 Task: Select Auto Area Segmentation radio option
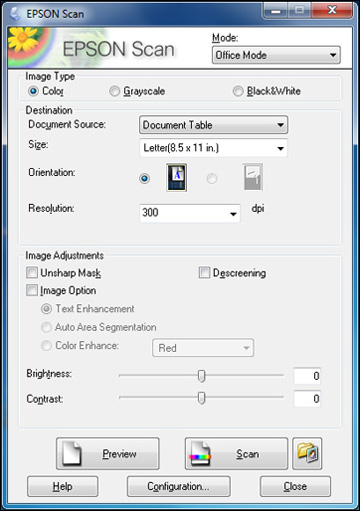tap(46, 327)
